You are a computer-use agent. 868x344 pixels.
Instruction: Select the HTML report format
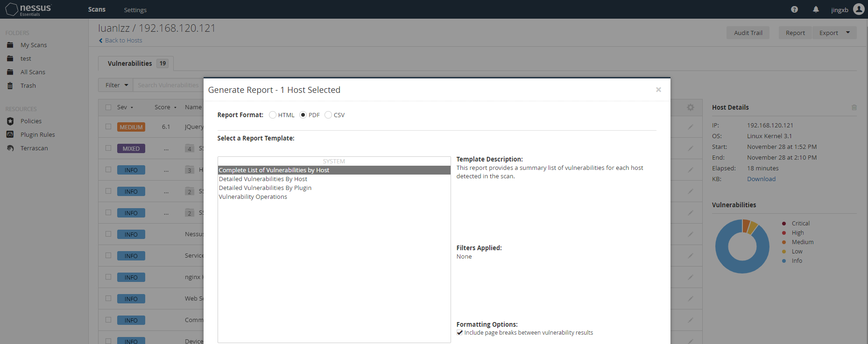coord(273,115)
